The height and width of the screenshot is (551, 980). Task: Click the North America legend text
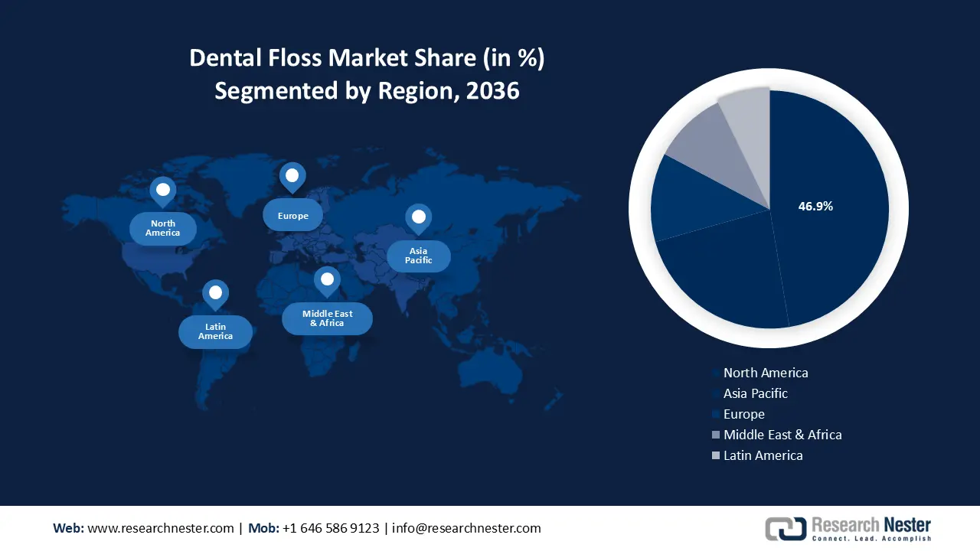(766, 373)
